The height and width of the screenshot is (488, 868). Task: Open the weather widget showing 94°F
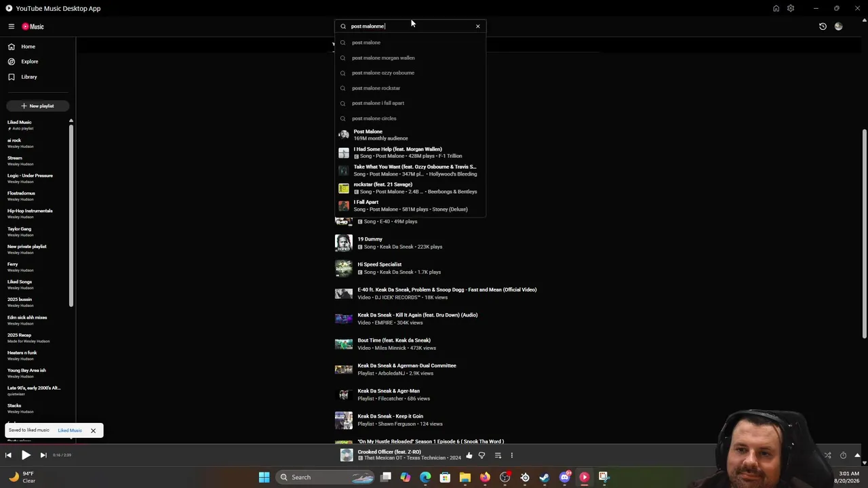(x=22, y=477)
